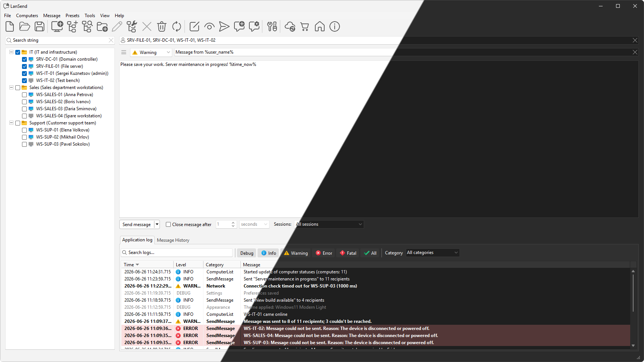Click the compose message square-pencil icon
Screen dimensions: 644x362
tap(195, 26)
